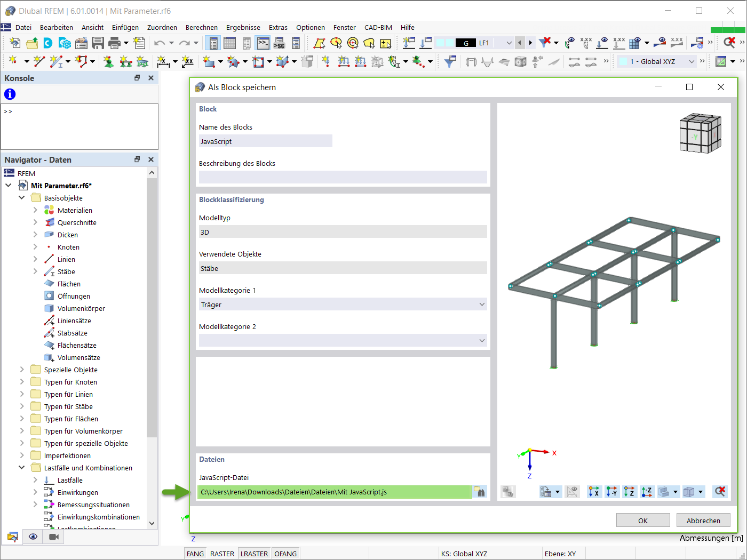Screen dimensions: 747x560
Task: Click the Save (floppy disk) toolbar icon
Action: (x=98, y=43)
